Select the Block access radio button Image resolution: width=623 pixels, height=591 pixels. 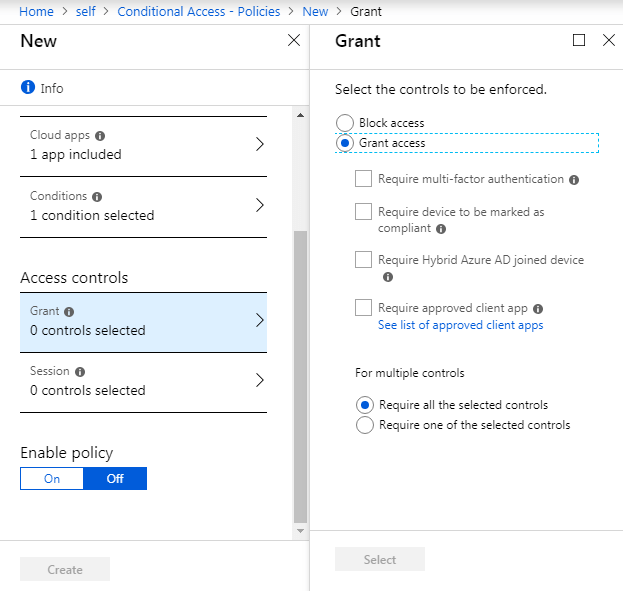click(x=345, y=123)
